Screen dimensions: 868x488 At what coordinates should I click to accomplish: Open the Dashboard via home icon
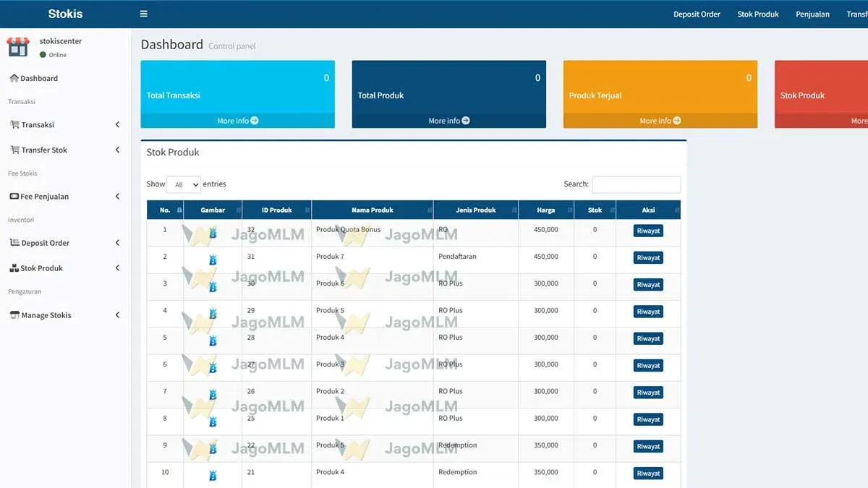pyautogui.click(x=16, y=78)
